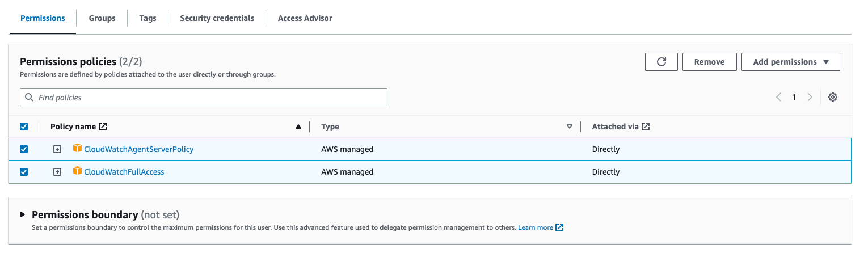This screenshot has width=868, height=257.
Task: Click the Type column header
Action: coord(330,127)
